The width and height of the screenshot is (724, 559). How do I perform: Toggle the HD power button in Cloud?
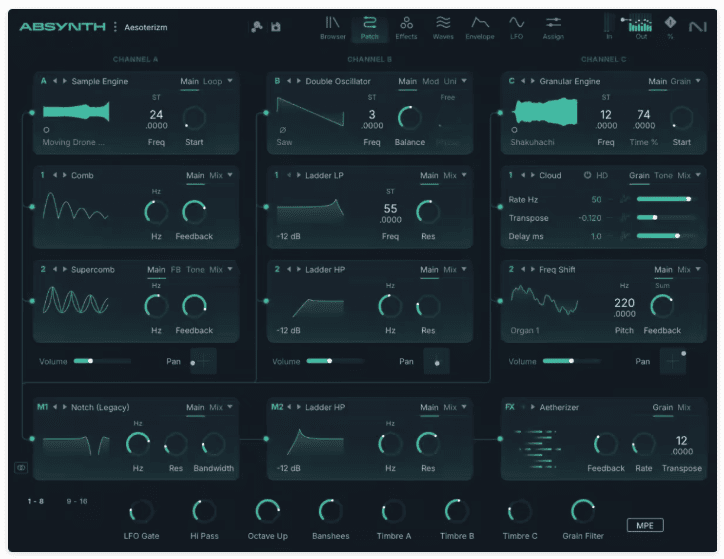click(x=587, y=175)
